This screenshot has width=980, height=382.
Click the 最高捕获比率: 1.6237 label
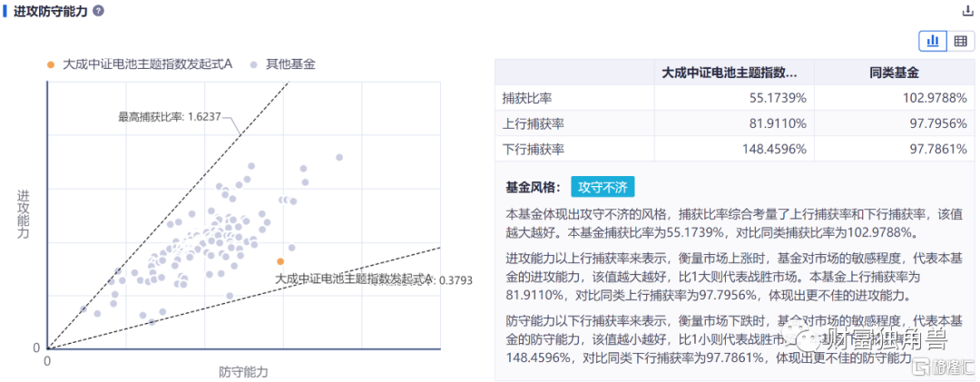[170, 116]
